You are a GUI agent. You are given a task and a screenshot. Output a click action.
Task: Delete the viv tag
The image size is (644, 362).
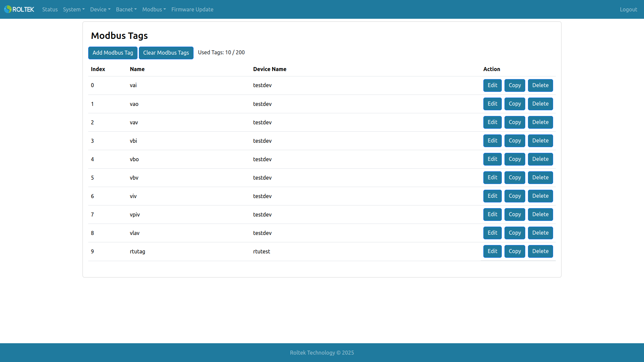pos(540,196)
